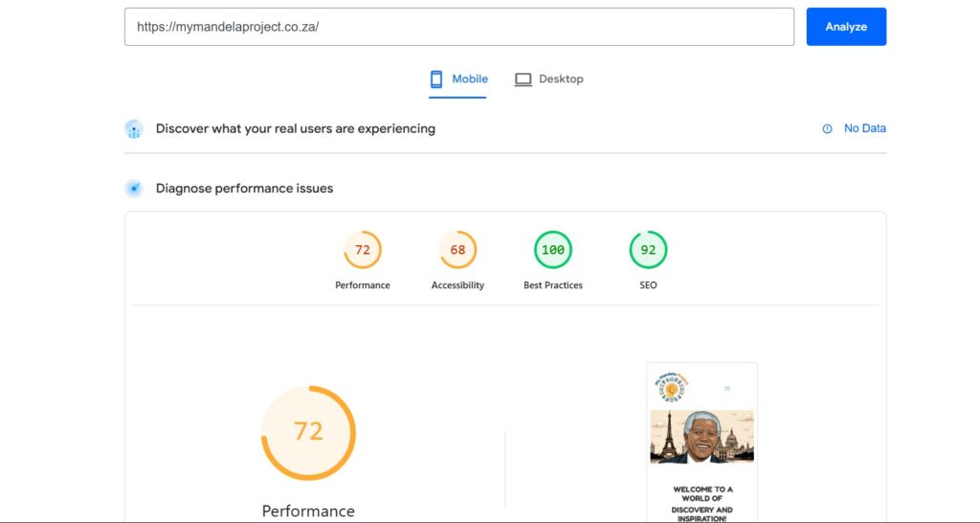
Task: Click the small Performance label under the gauge
Action: click(363, 285)
